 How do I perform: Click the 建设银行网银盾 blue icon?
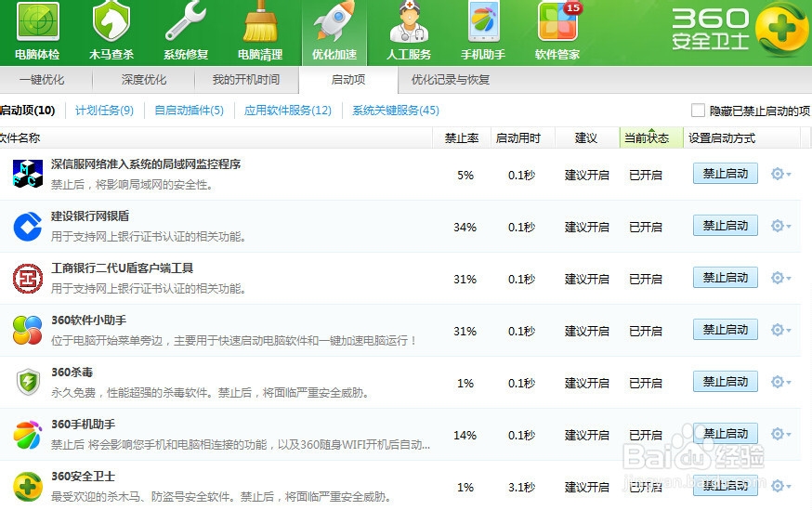(28, 227)
